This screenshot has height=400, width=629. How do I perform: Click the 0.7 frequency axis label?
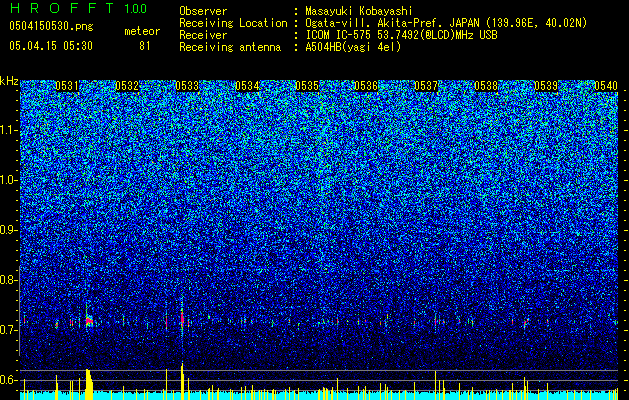pos(7,330)
